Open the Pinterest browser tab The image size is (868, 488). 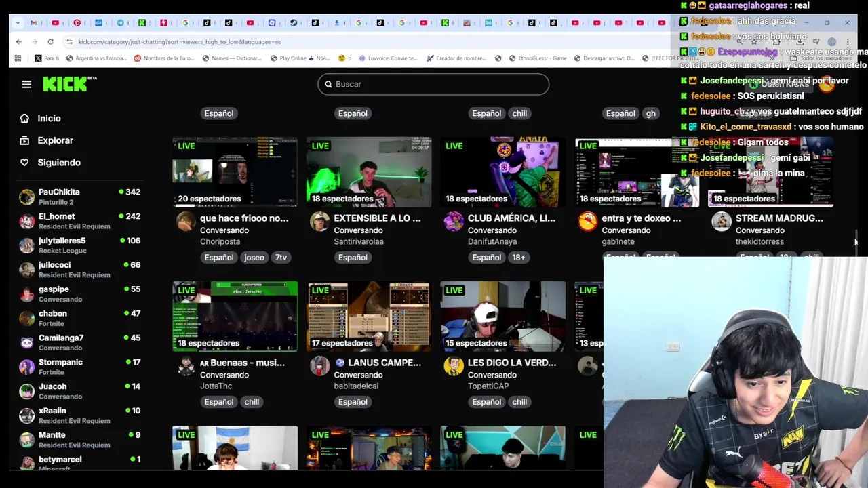click(77, 22)
